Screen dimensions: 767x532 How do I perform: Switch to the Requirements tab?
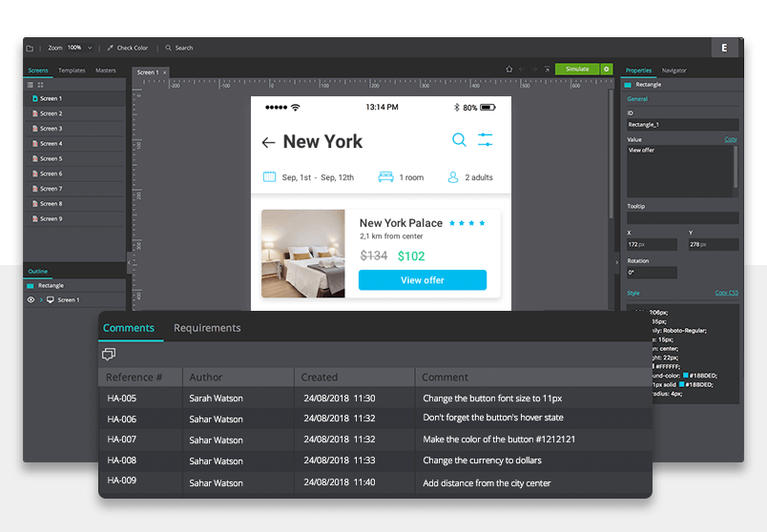207,328
